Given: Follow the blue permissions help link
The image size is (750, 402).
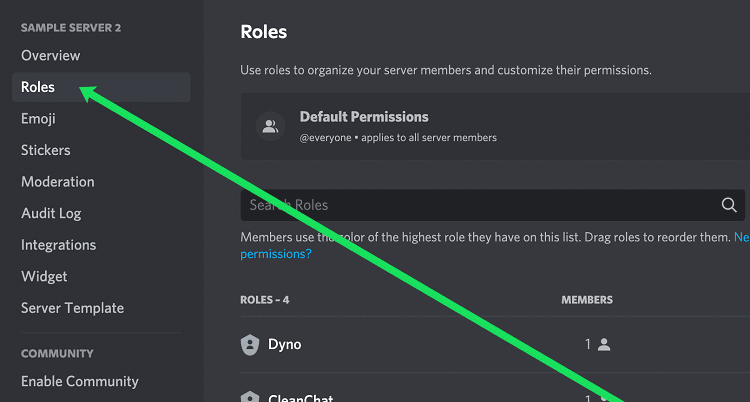Looking at the screenshot, I should tap(276, 254).
